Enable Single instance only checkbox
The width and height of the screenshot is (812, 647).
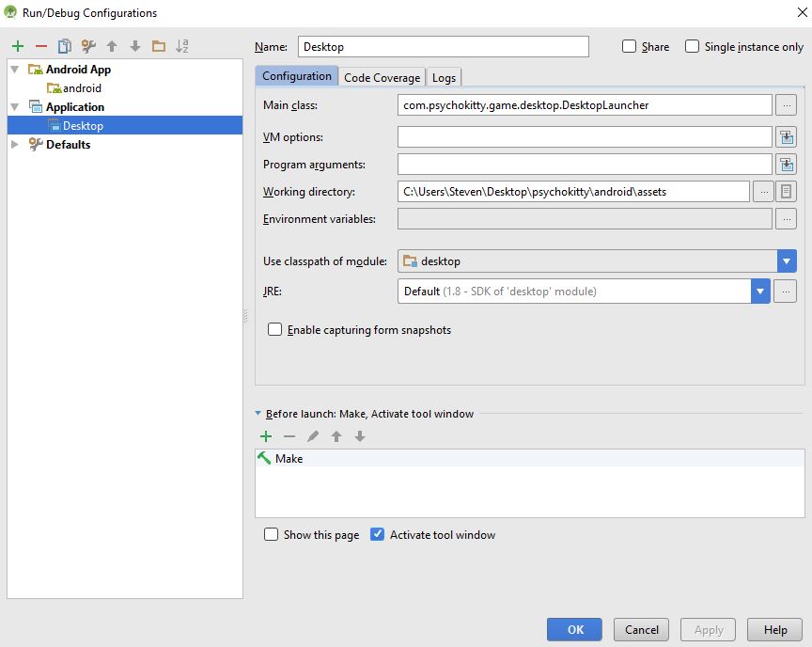(693, 47)
